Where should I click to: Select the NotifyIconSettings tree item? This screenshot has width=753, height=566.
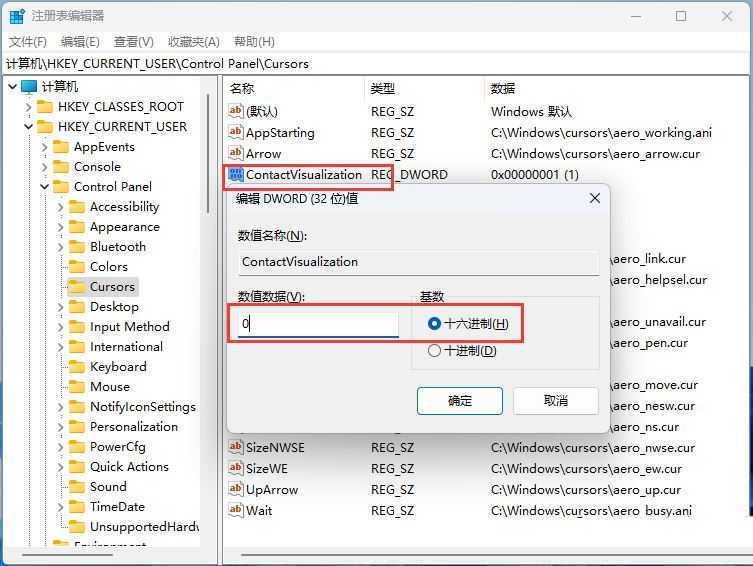click(x=143, y=407)
